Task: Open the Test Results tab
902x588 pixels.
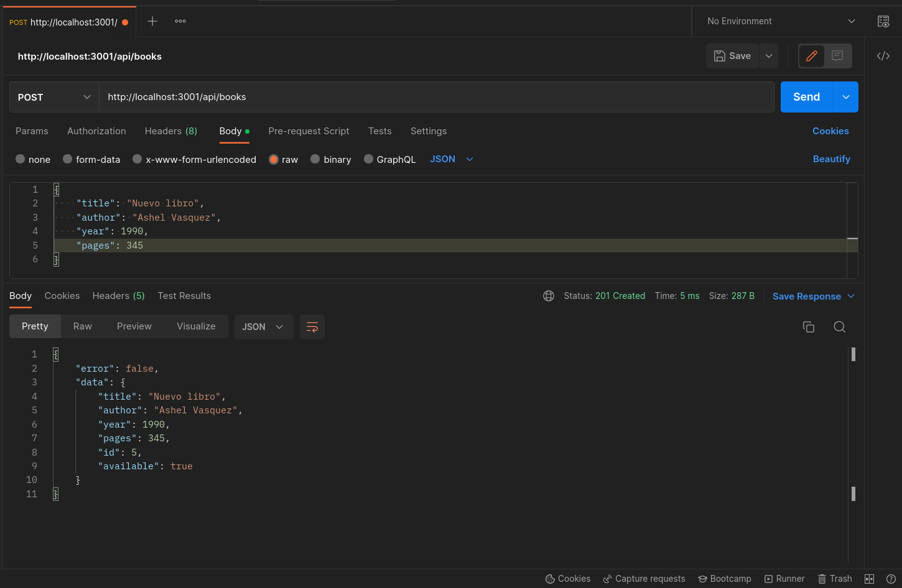Action: coord(184,296)
